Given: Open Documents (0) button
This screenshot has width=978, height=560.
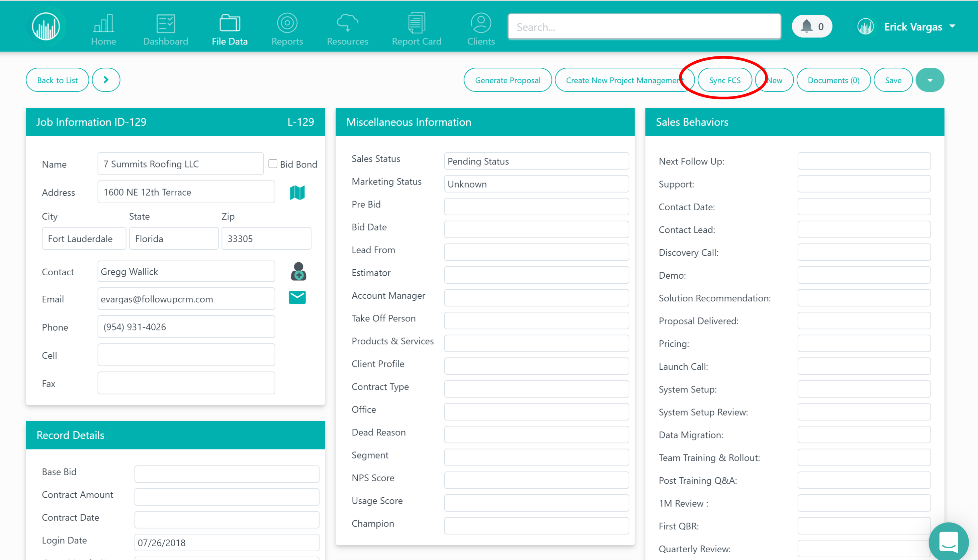Looking at the screenshot, I should [833, 80].
